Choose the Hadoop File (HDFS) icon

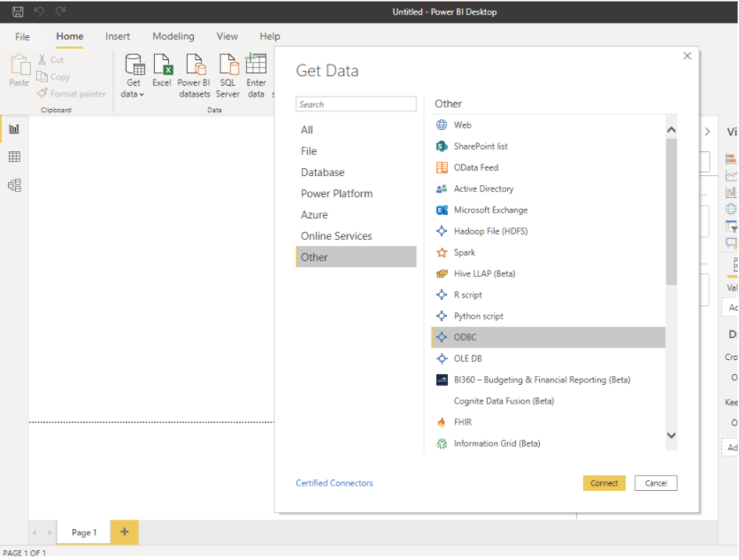[442, 231]
